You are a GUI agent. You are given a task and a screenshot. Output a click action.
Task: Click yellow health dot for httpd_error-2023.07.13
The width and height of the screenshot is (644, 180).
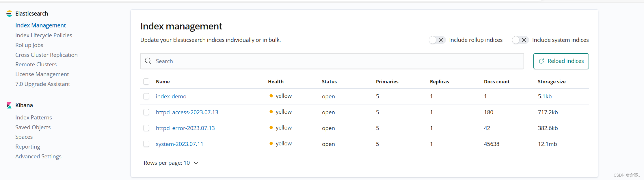[271, 128]
